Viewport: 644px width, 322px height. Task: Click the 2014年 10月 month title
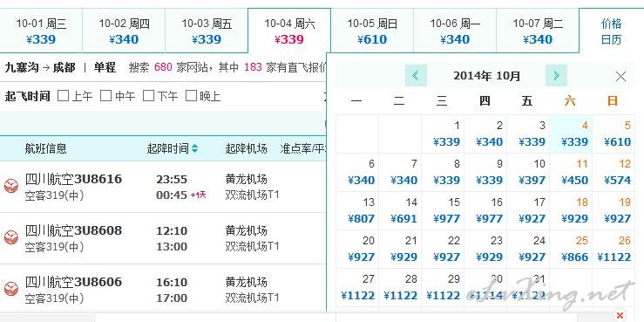(486, 76)
